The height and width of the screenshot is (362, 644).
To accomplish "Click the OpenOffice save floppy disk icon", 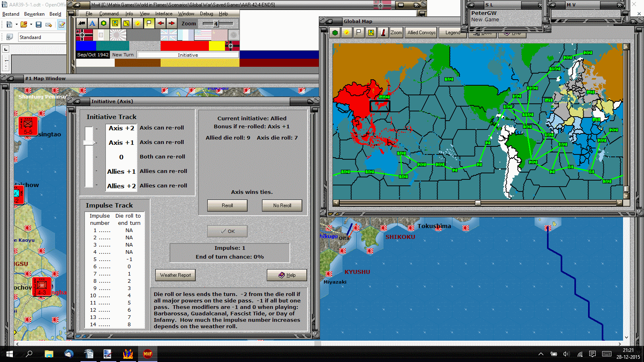I will point(39,25).
